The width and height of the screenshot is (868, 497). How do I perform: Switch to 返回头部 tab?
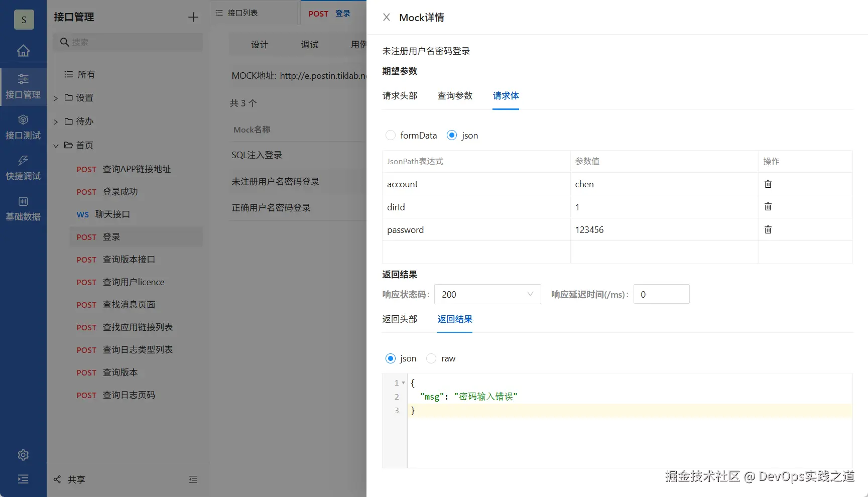click(x=400, y=319)
